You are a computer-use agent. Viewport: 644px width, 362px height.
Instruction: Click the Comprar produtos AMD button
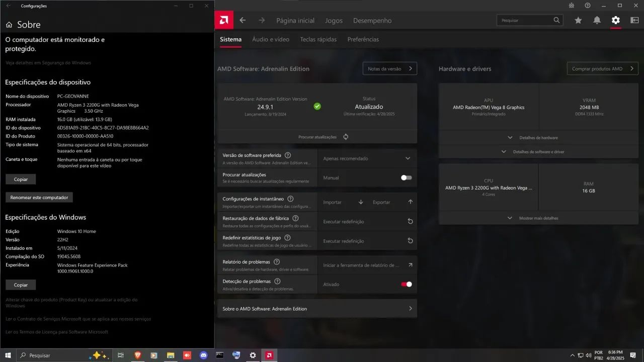pos(603,68)
